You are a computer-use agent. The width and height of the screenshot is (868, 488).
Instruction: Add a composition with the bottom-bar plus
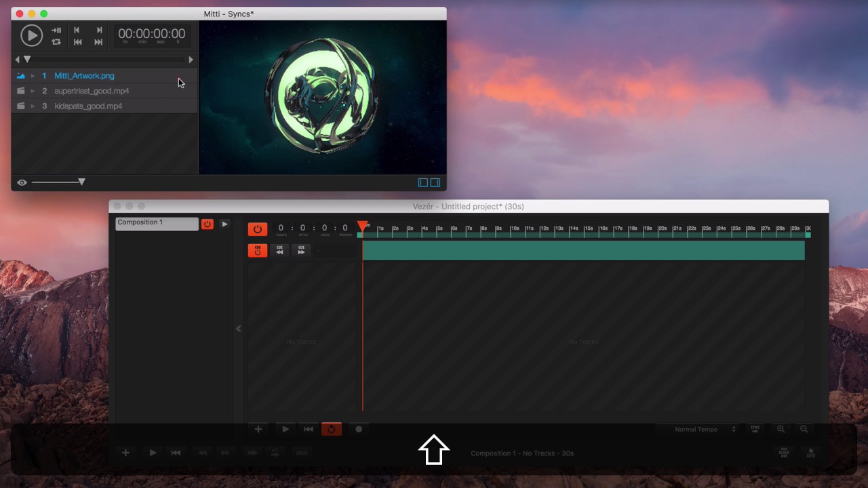125,453
